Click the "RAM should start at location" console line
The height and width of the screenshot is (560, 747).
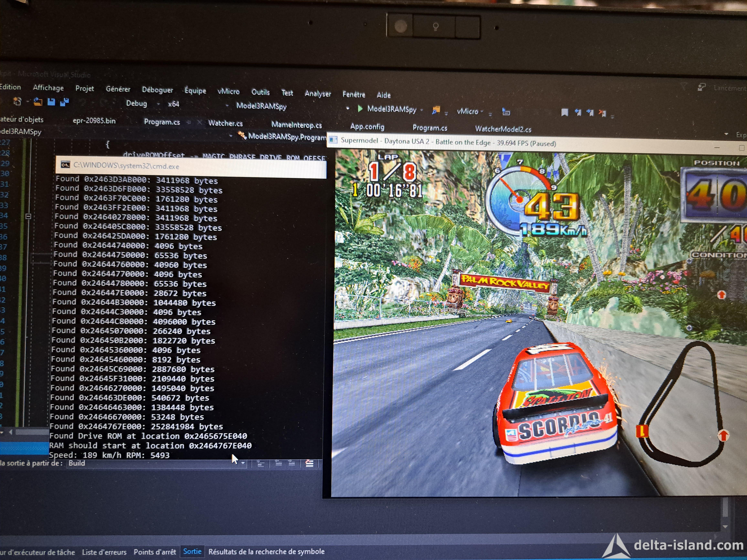pos(150,446)
